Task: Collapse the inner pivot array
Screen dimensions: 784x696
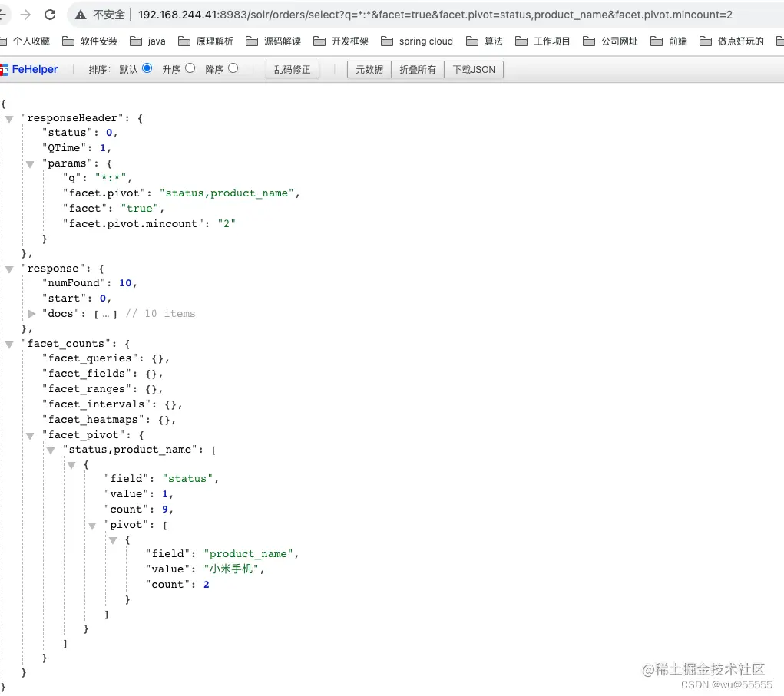Action: tap(92, 526)
